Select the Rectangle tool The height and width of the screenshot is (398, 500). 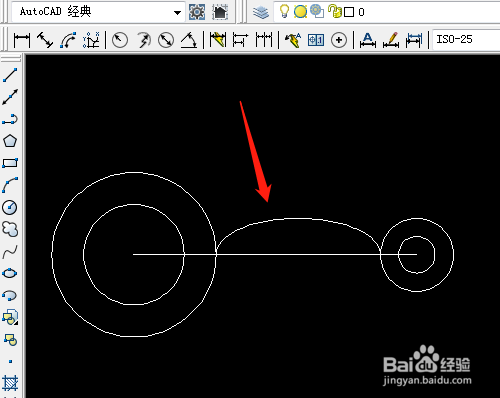(x=10, y=163)
